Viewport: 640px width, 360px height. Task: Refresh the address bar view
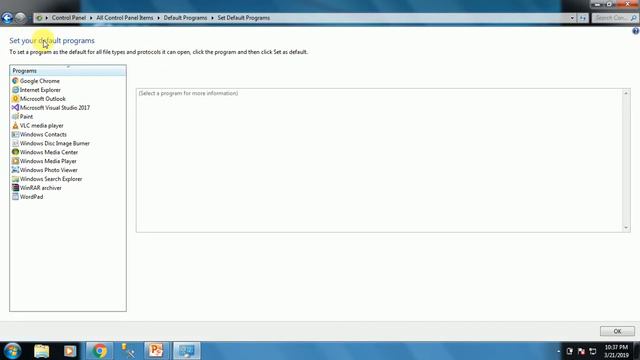582,18
